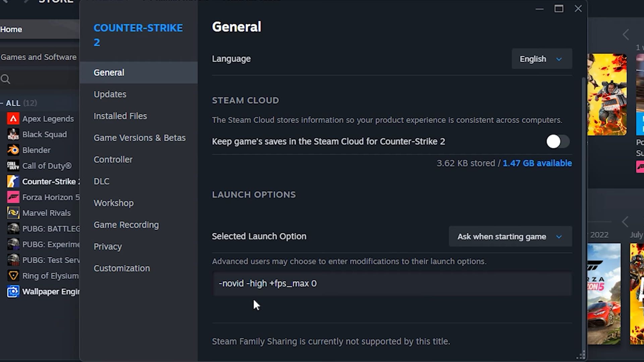Click the library search magnifier icon

coord(5,79)
